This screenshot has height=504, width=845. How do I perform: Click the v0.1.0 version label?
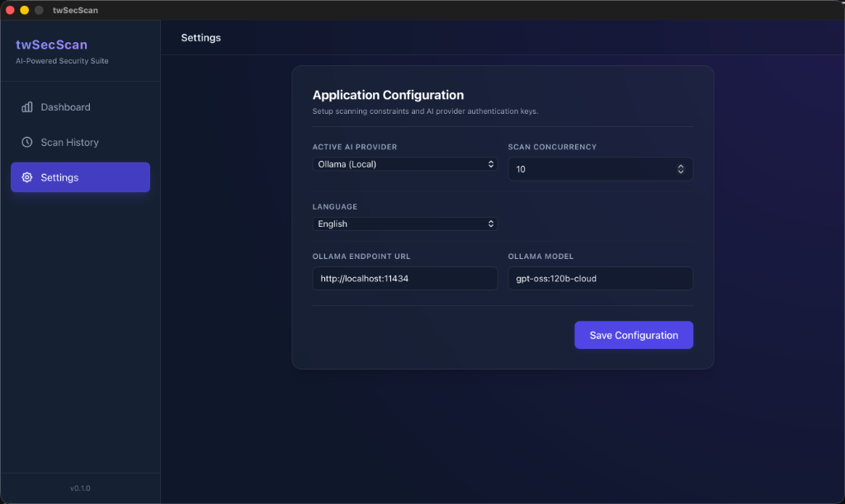click(x=80, y=488)
